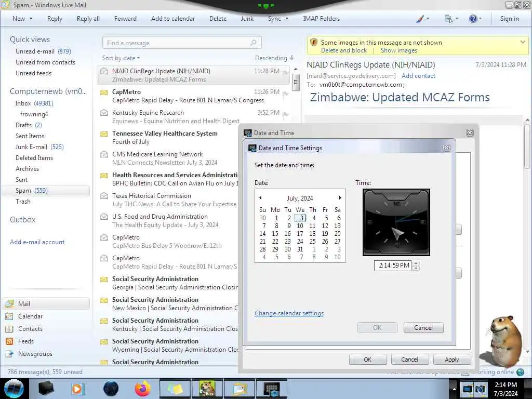
Task: Click the message list scrollbar thumb
Action: [x=296, y=82]
